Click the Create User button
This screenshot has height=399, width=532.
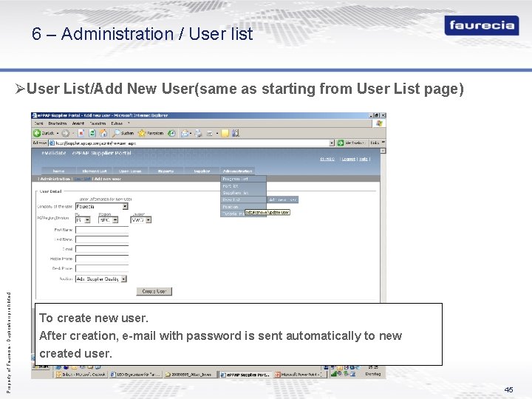(154, 291)
